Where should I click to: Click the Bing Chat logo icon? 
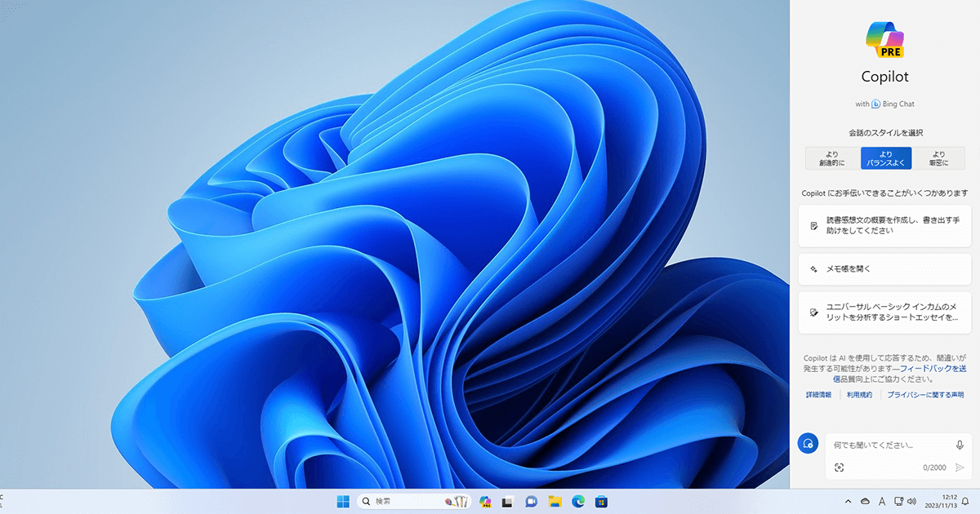click(875, 104)
